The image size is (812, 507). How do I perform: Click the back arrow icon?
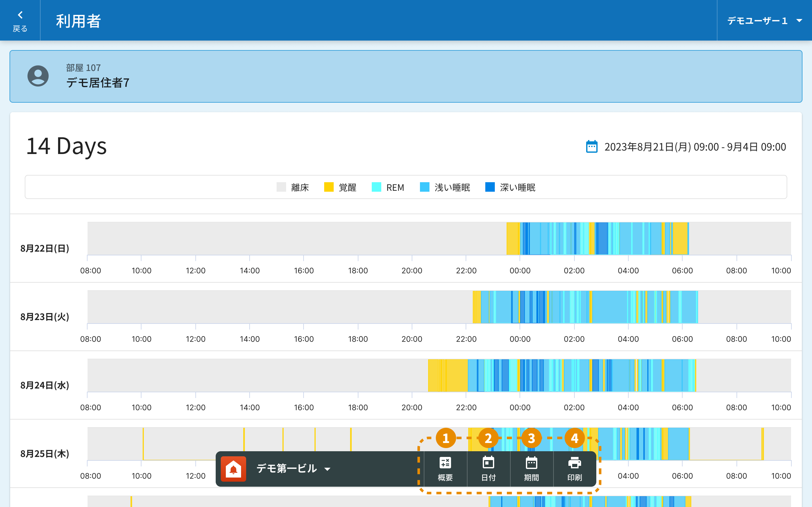pyautogui.click(x=20, y=16)
